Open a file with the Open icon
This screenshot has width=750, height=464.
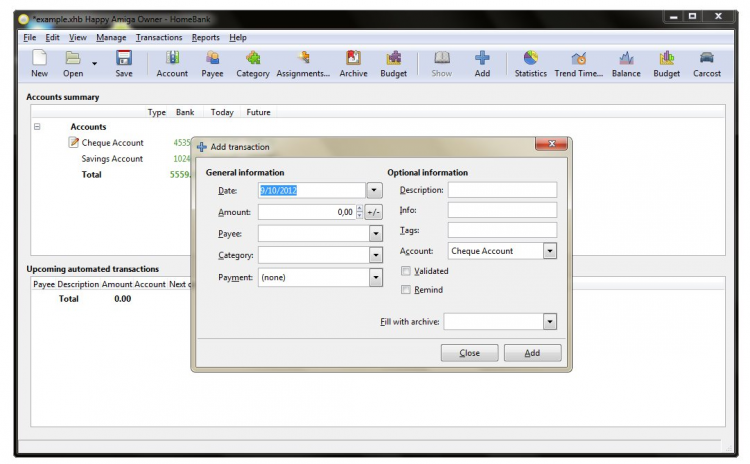pyautogui.click(x=73, y=58)
